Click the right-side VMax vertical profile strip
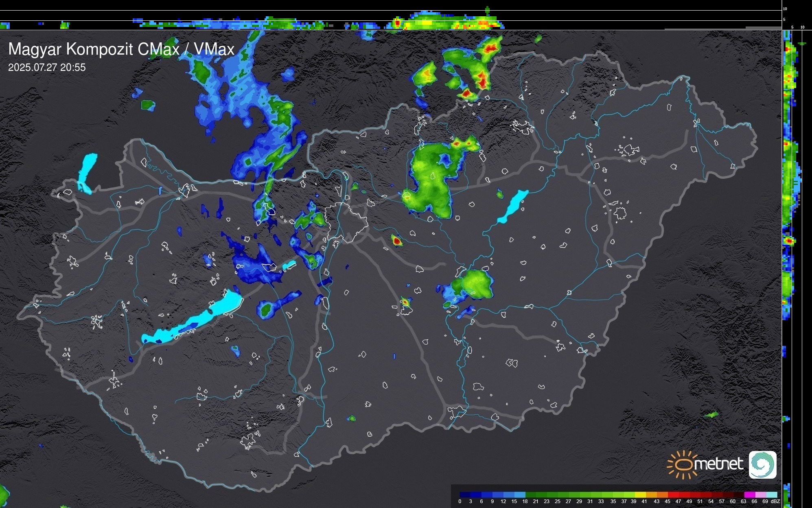Viewport: 812px width, 508px height. (x=790, y=244)
